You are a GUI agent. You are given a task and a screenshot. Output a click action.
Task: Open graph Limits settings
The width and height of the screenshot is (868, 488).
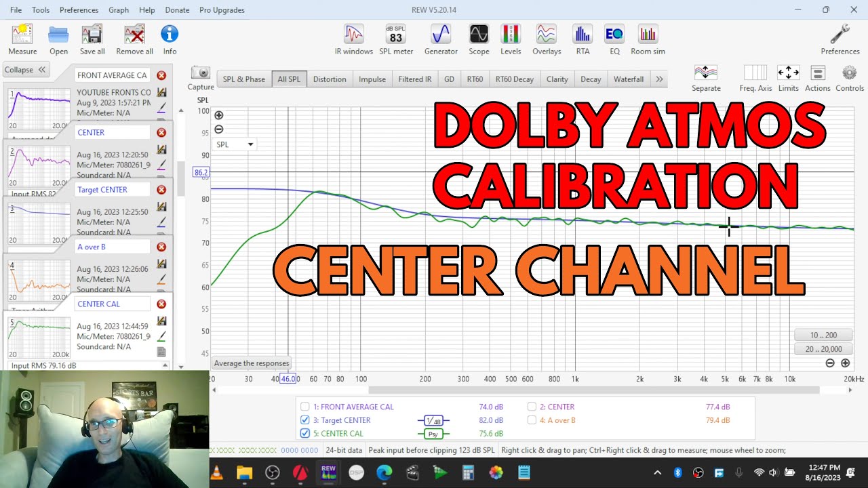[788, 78]
